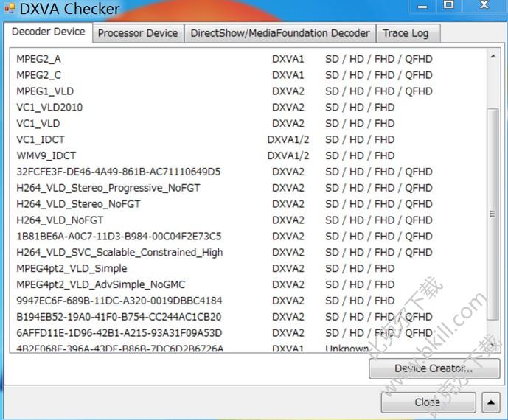This screenshot has height=420, width=508.
Task: Click resolution list in the H264_VLD_NoFGT row
Action: [x=379, y=220]
